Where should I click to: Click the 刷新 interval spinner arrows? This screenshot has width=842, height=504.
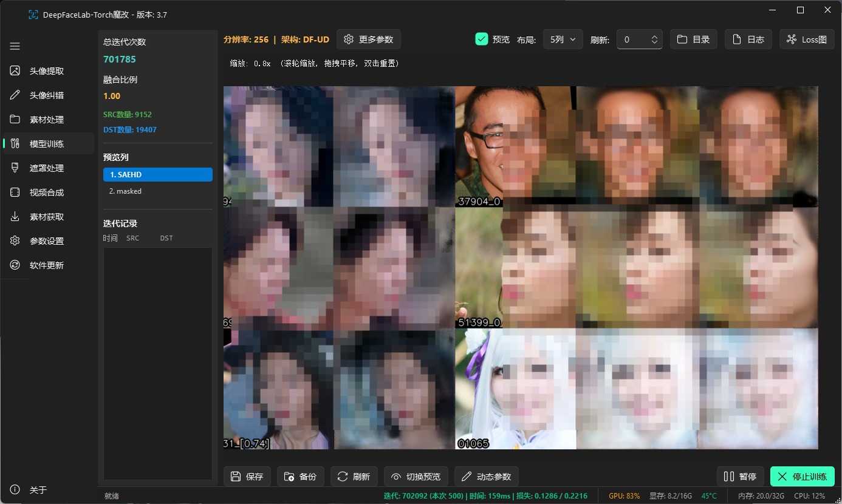click(654, 39)
